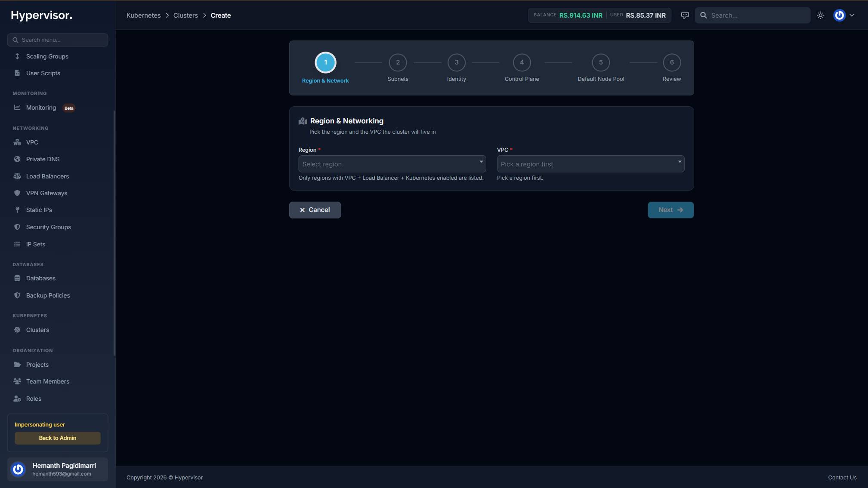Viewport: 868px width, 488px height.
Task: Open Team Members menu item
Action: (x=58, y=381)
